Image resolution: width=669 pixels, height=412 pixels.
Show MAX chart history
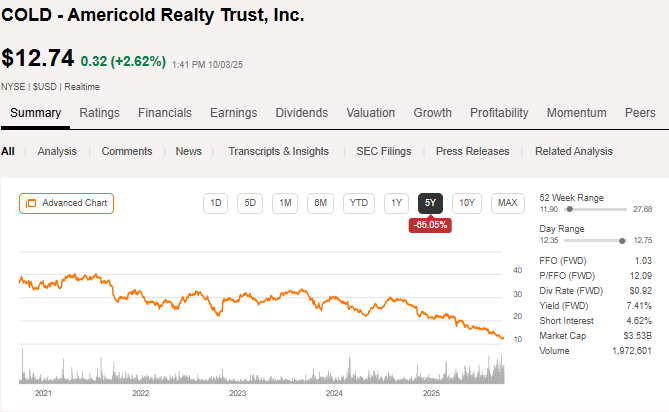tap(508, 204)
